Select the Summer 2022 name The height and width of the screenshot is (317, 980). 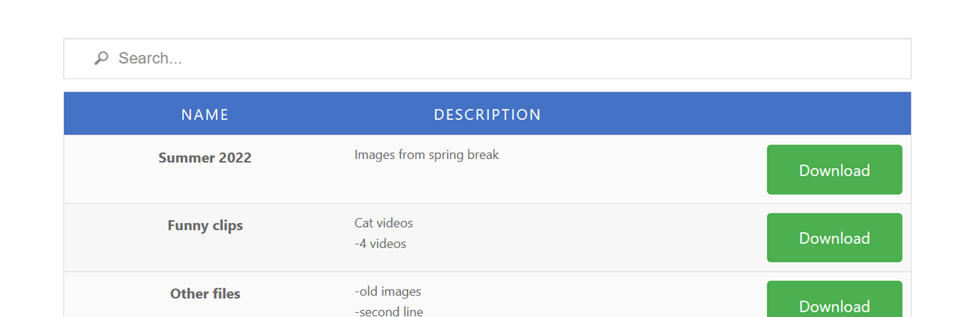click(205, 158)
